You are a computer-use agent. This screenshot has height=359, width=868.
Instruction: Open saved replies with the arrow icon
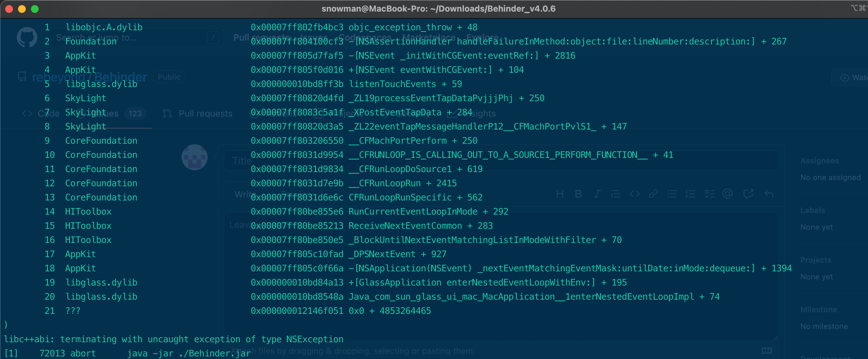click(x=769, y=194)
